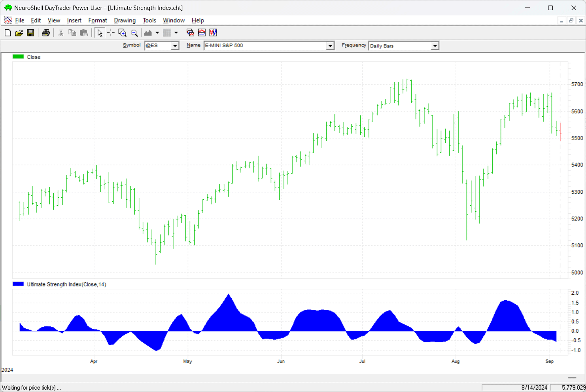Open the Insert menu
Image resolution: width=586 pixels, height=392 pixels.
[74, 21]
